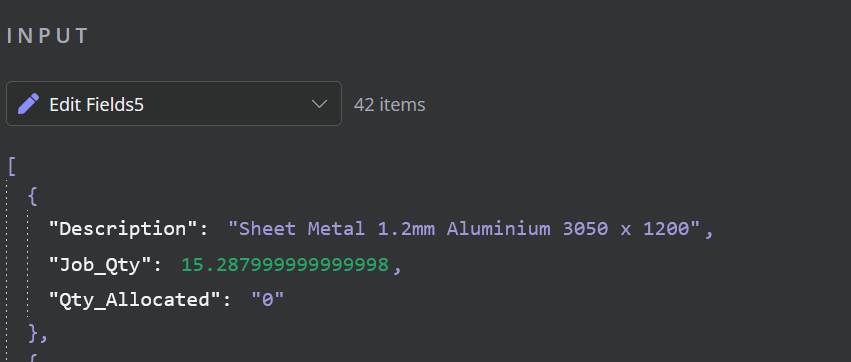Click the "0" value of Qty_Allocated
This screenshot has width=851, height=362.
pos(268,300)
